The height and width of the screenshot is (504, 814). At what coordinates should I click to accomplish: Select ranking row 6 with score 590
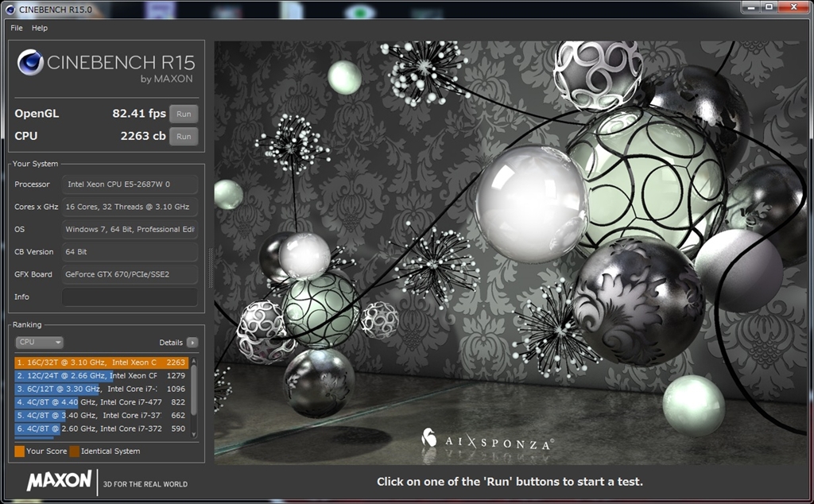[x=101, y=428]
